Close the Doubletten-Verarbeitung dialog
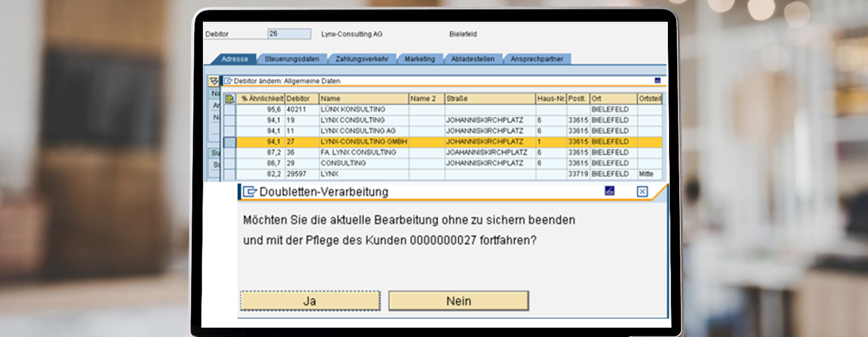This screenshot has height=337, width=868. 642,191
